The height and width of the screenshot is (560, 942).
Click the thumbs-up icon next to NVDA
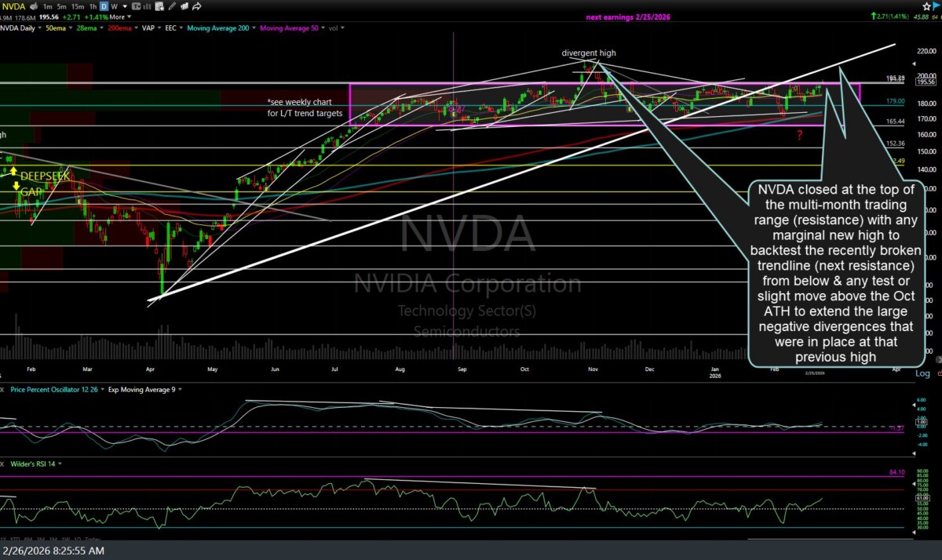click(34, 6)
